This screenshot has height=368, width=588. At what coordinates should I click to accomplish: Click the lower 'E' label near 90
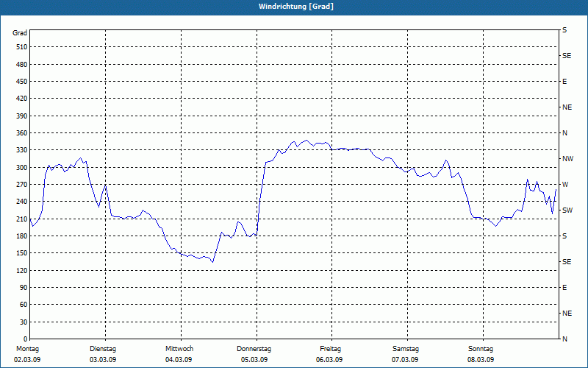(564, 288)
